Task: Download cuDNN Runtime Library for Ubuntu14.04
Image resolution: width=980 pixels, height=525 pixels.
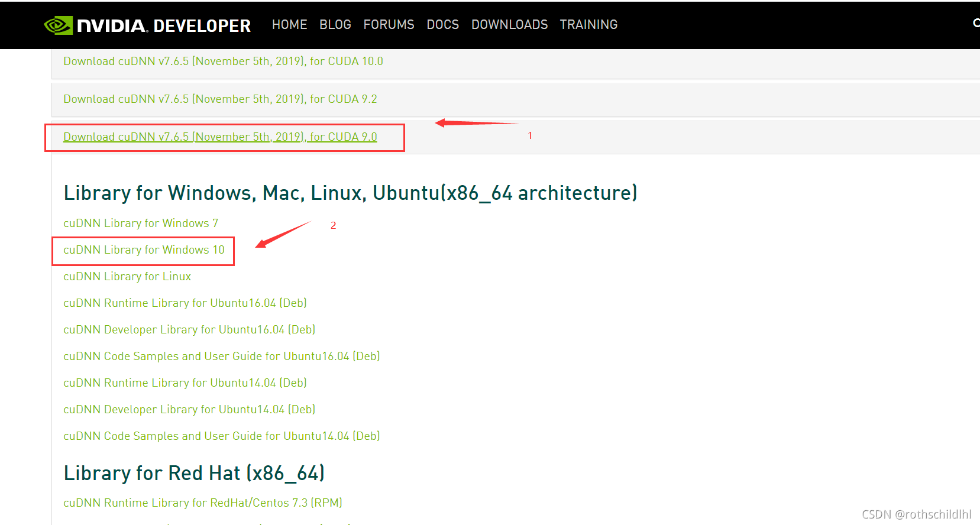Action: point(185,383)
